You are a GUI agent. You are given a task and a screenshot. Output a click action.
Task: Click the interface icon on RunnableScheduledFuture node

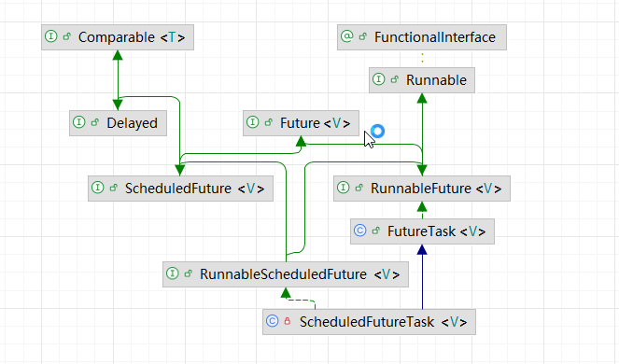click(173, 273)
